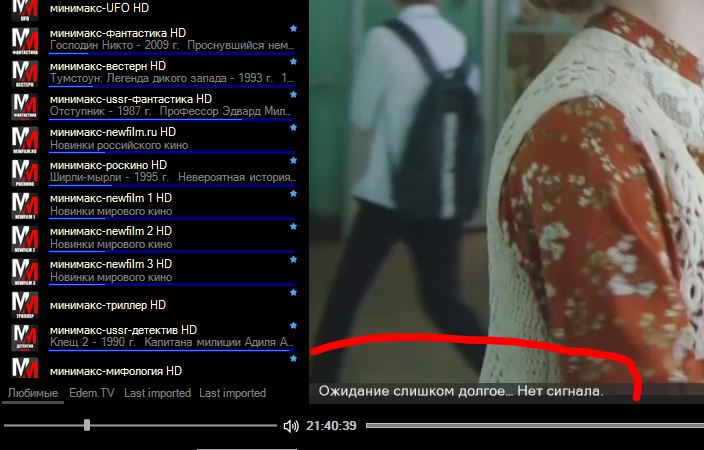Open the минимакс-UFO HD channel logo
Screen dimensions: 704x450
click(x=25, y=10)
